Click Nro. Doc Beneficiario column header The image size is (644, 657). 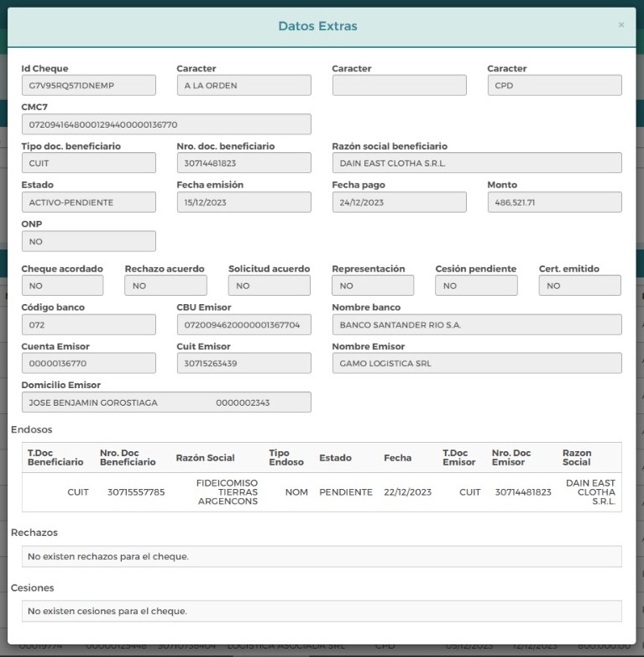(x=128, y=458)
